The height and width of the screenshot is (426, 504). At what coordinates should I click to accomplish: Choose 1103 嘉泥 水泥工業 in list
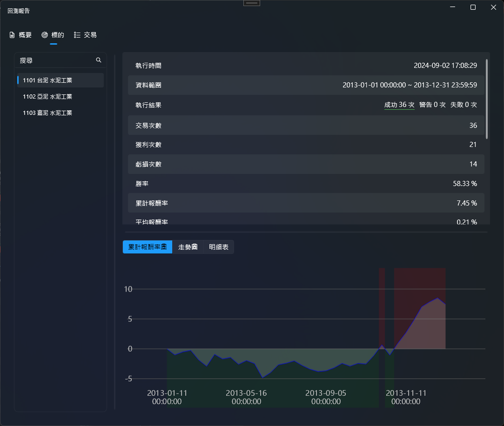[x=47, y=113]
